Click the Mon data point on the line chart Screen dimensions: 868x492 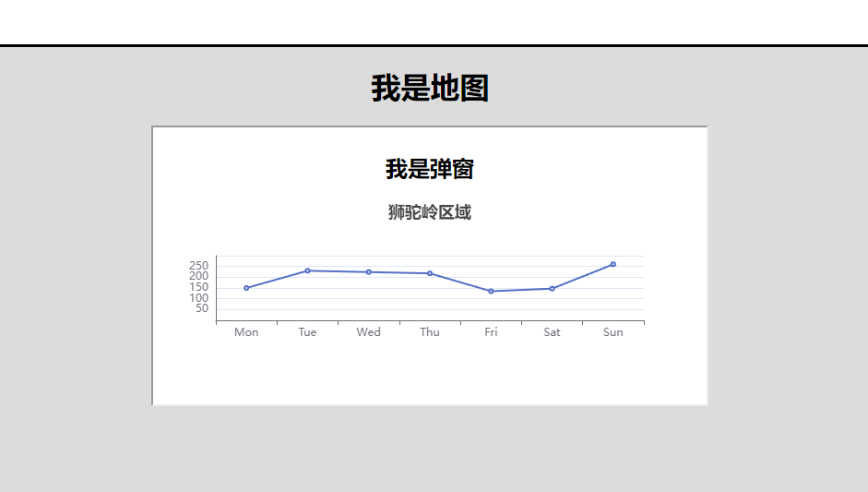tap(246, 288)
